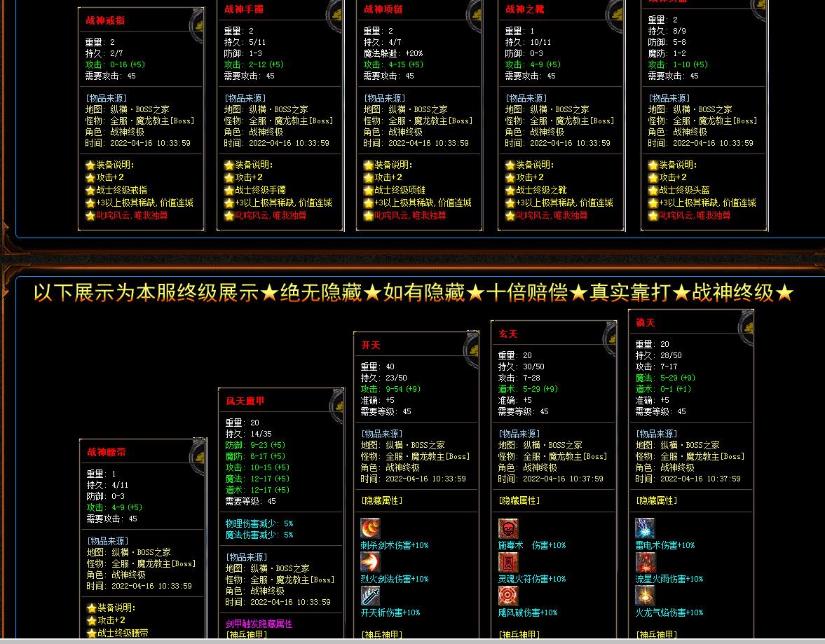The width and height of the screenshot is (825, 644).
Task: Select the 战神项链 item name
Action: pos(383,10)
